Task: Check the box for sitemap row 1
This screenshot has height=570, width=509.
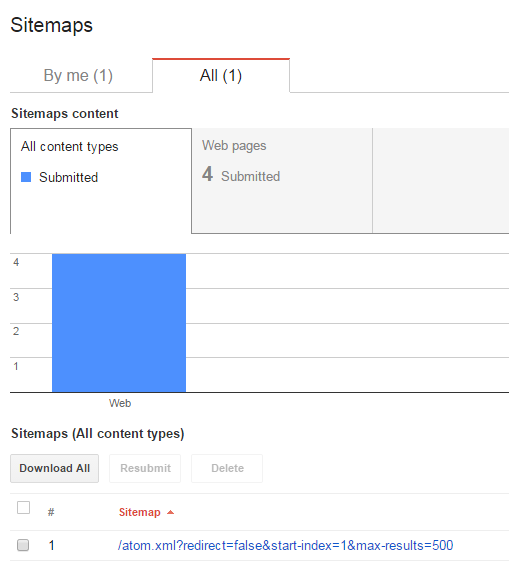Action: point(23,545)
